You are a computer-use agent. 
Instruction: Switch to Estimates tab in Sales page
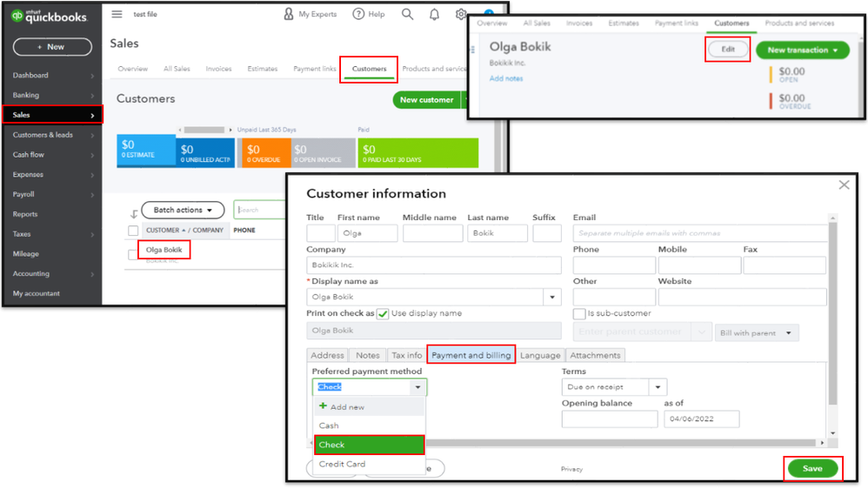[263, 69]
